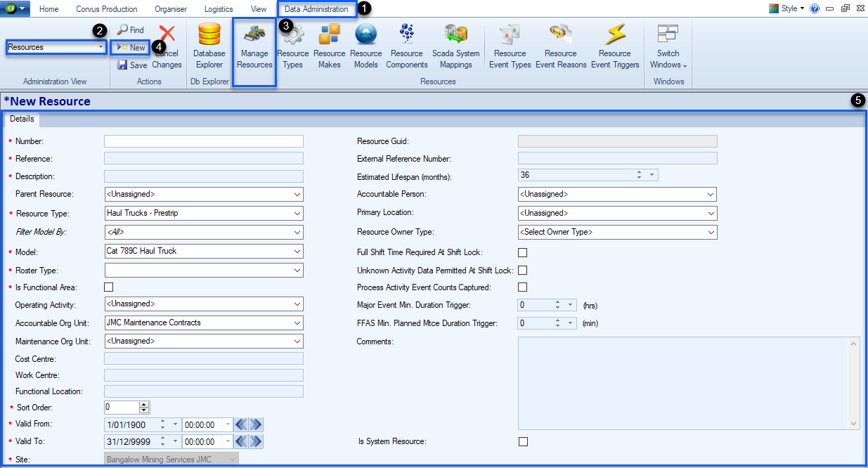Save the current resource
The image size is (868, 468).
point(132,65)
